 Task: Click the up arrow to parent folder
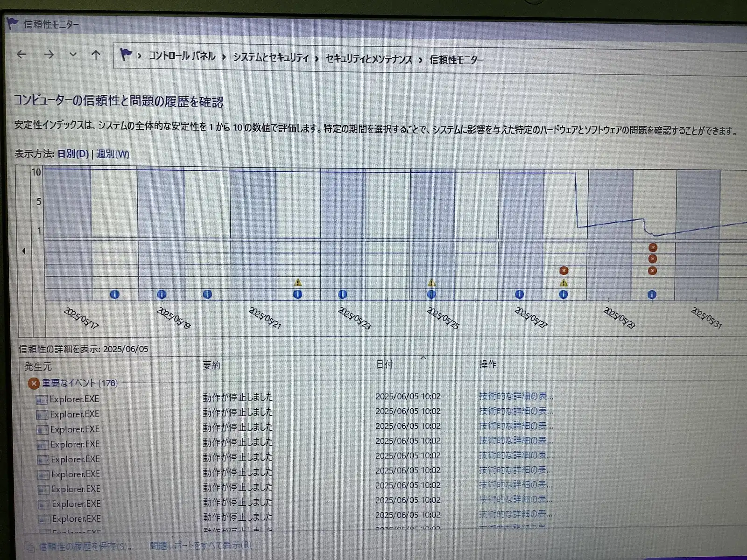[x=96, y=55]
